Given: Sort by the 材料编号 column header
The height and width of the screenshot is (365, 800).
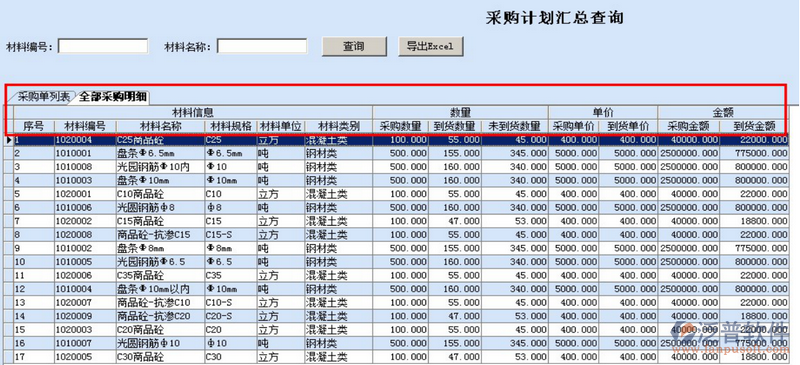Looking at the screenshot, I should [86, 126].
